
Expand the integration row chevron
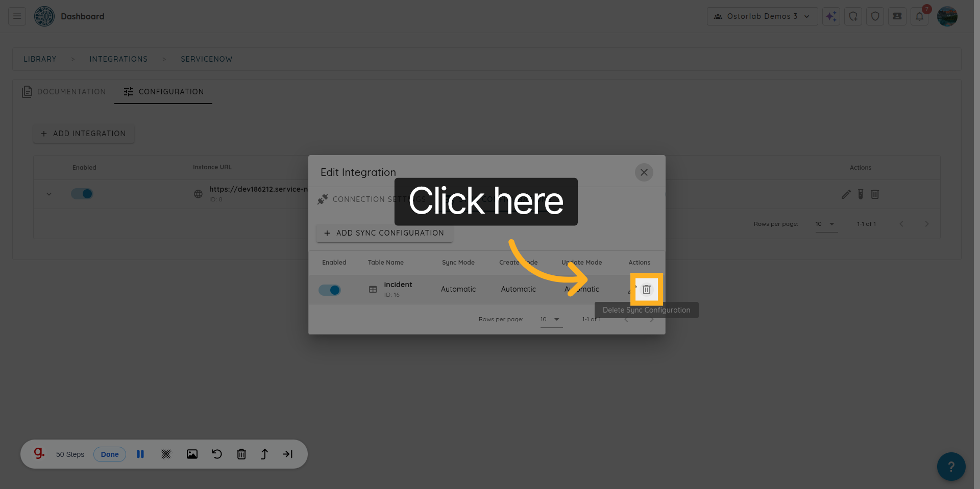coord(48,194)
